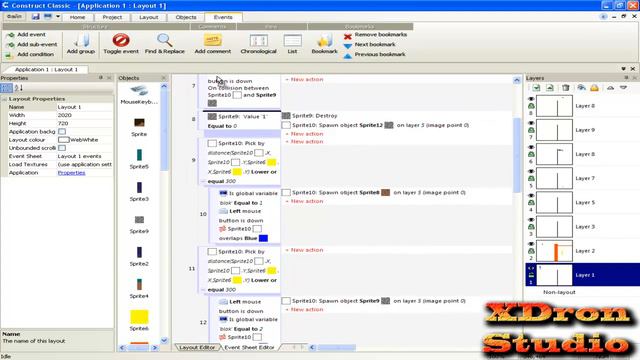Open the Layout ribbon tab
This screenshot has width=640, height=360.
pyautogui.click(x=149, y=17)
